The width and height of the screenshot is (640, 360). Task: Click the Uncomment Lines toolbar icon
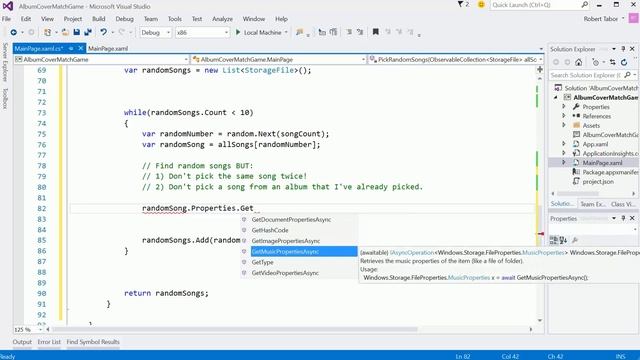(x=360, y=32)
